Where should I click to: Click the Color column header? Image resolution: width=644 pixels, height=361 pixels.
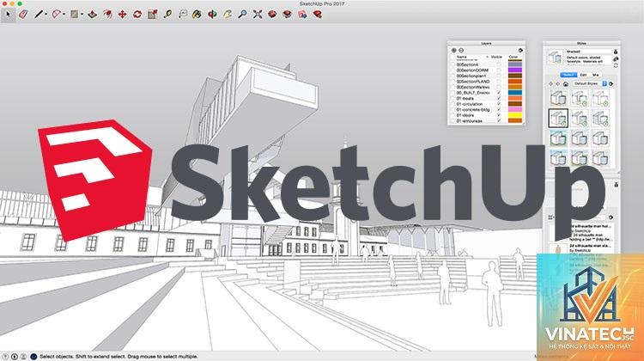tap(513, 57)
